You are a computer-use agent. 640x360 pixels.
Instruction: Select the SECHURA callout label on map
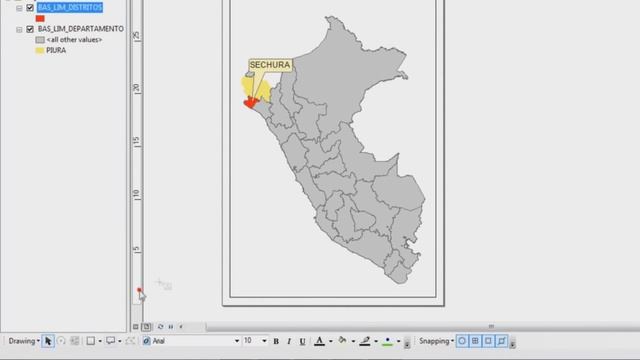coord(270,65)
